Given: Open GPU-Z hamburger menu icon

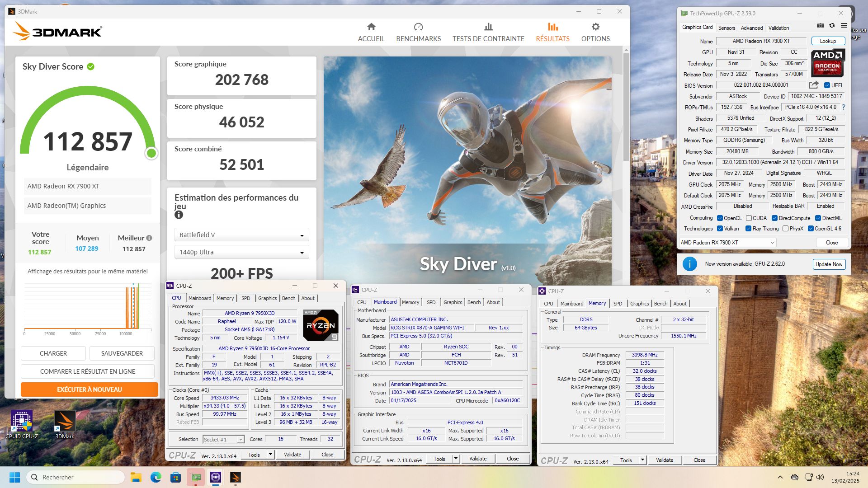Looking at the screenshot, I should tap(844, 26).
